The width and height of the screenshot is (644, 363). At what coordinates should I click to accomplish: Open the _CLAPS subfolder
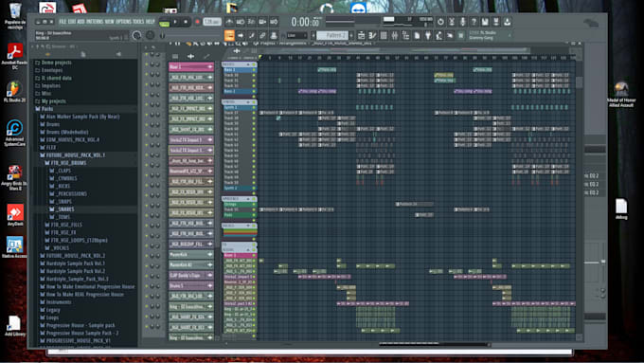(63, 171)
